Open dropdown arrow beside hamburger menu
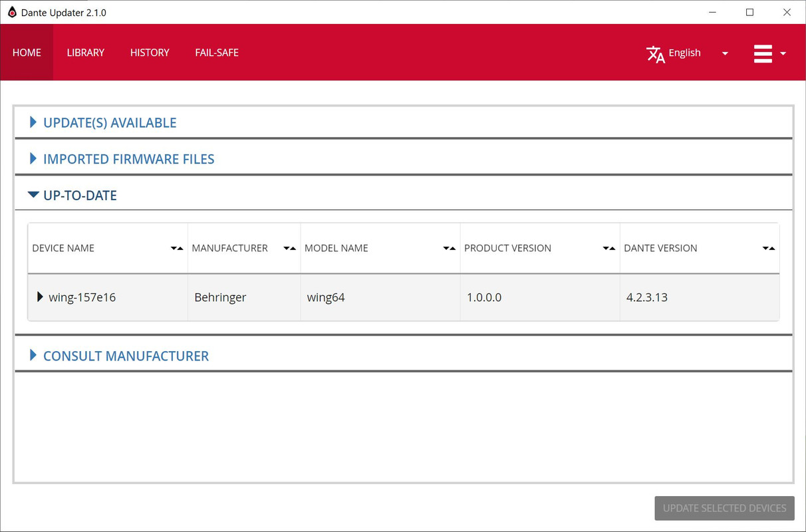This screenshot has width=806, height=532. click(783, 53)
